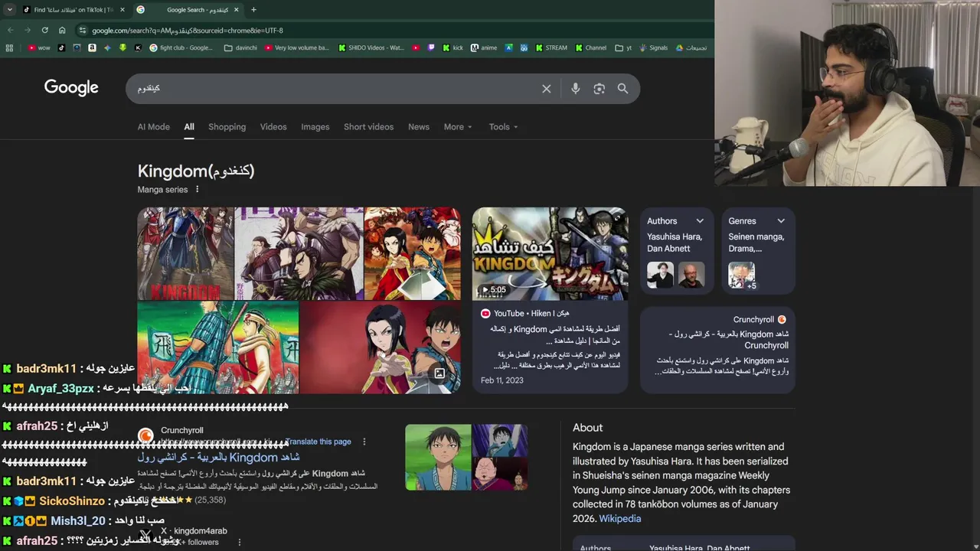980x551 pixels.
Task: Start voice search with the microphone icon
Action: pyautogui.click(x=576, y=89)
